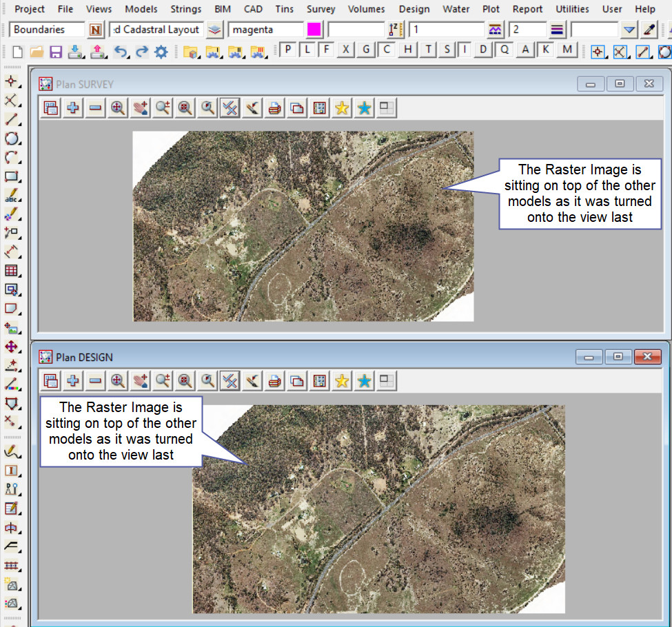This screenshot has width=672, height=627.
Task: Add a model using the plus icon in Plan SURVEY
Action: pos(72,107)
